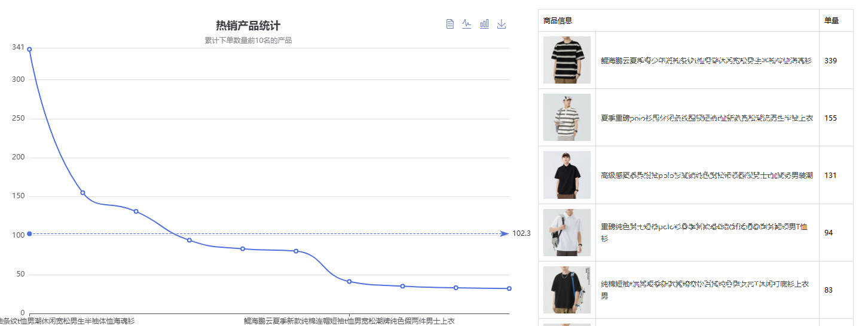Click the 商品信息 column header

[558, 21]
